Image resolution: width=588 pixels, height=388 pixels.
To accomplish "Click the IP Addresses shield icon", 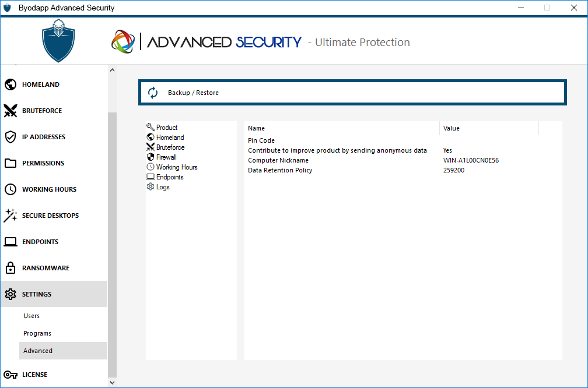I will 10,137.
